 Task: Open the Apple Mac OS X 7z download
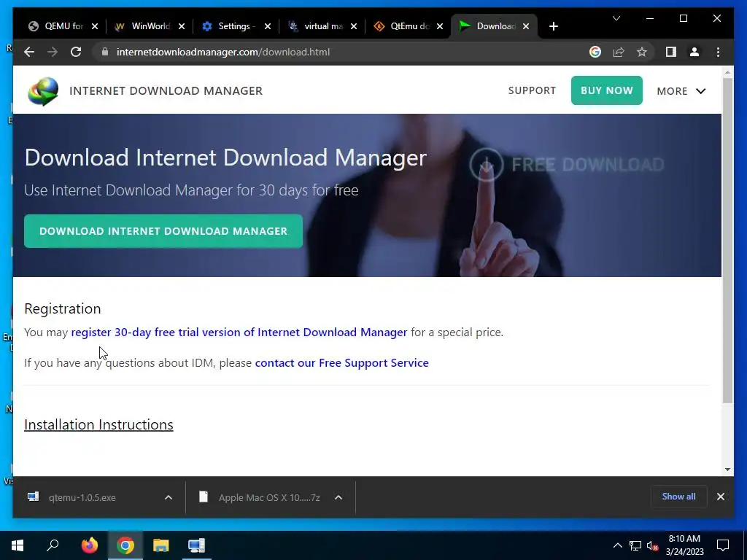pos(269,497)
